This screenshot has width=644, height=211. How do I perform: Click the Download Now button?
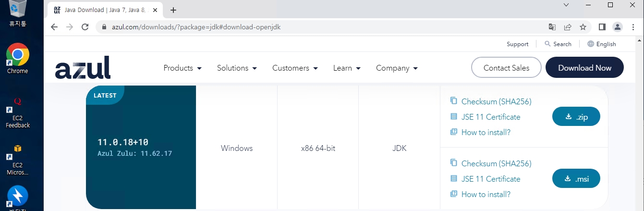584,67
